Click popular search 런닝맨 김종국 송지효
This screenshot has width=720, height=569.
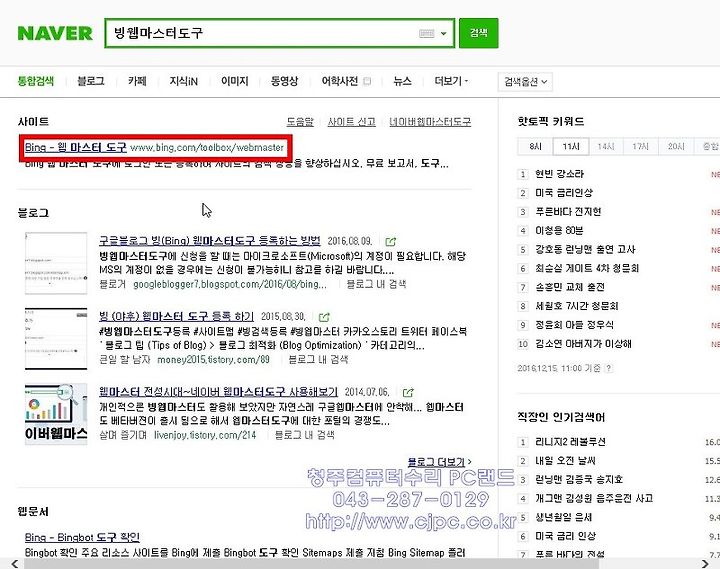(x=579, y=479)
